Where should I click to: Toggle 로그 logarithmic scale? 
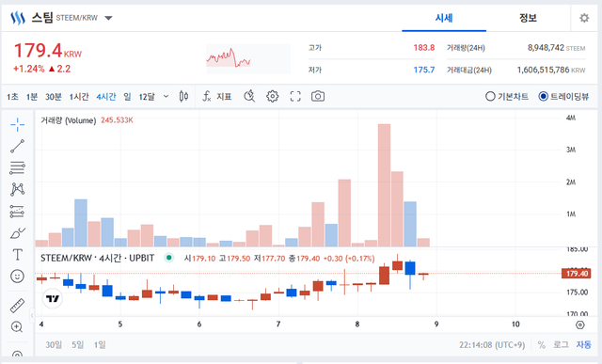[561, 345]
